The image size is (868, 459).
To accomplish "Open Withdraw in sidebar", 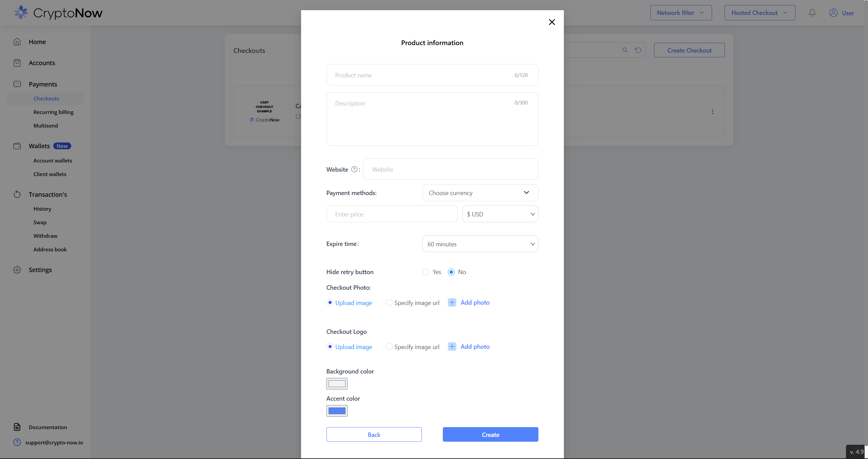I will [45, 236].
